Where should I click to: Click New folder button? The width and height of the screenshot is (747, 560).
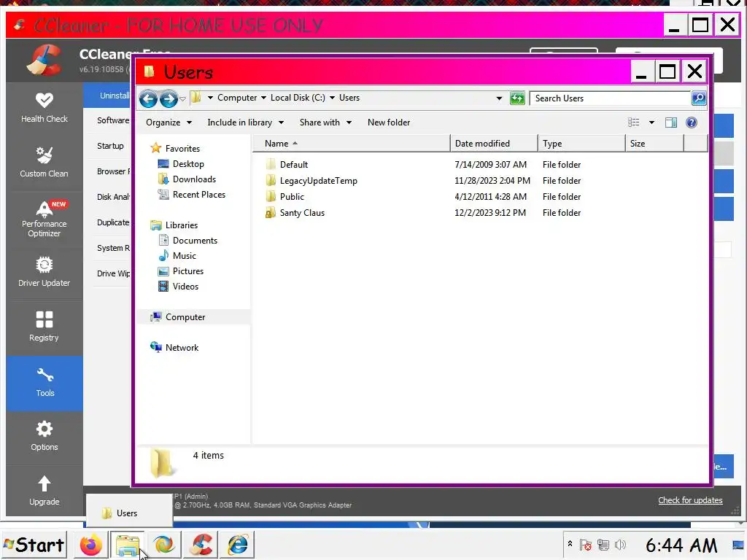pyautogui.click(x=389, y=122)
